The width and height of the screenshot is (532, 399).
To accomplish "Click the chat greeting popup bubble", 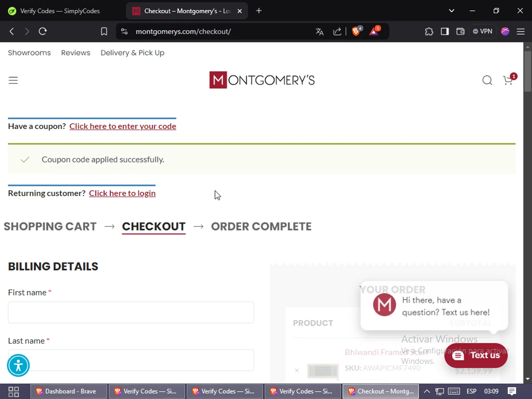I will click(x=434, y=306).
